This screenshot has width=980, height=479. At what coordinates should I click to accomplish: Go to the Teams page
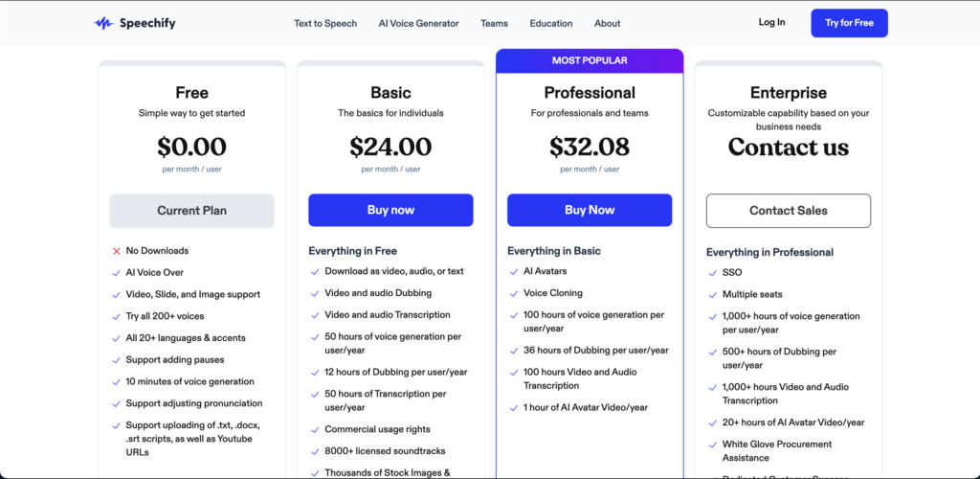494,23
